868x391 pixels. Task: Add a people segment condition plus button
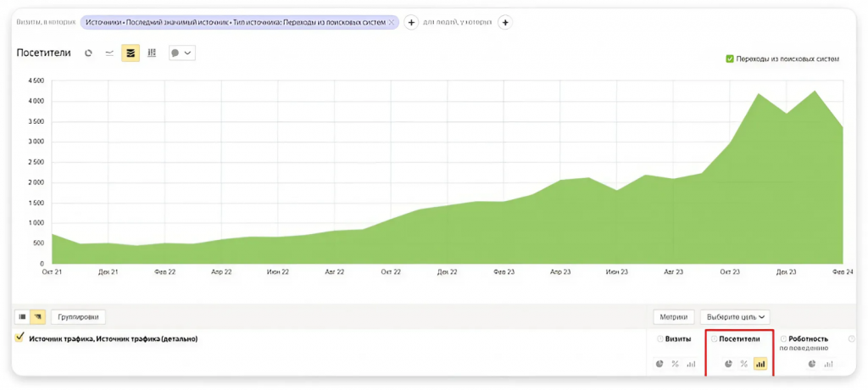pos(505,23)
